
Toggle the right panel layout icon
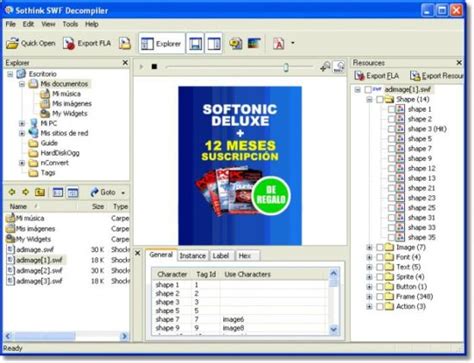click(213, 43)
